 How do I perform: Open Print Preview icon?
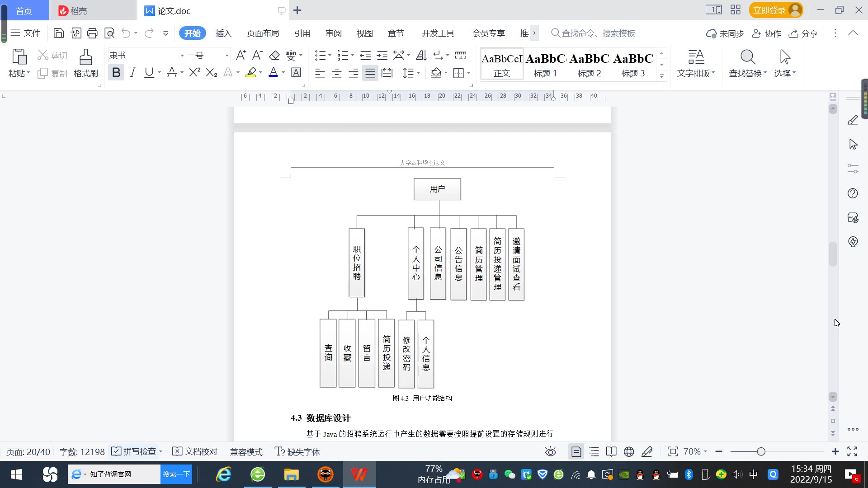(x=109, y=33)
